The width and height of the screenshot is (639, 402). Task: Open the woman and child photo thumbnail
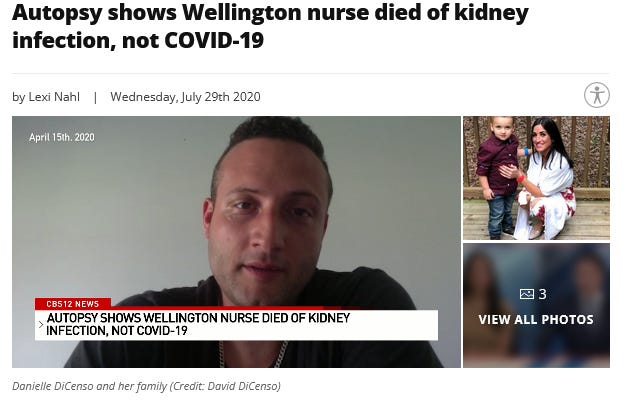536,178
